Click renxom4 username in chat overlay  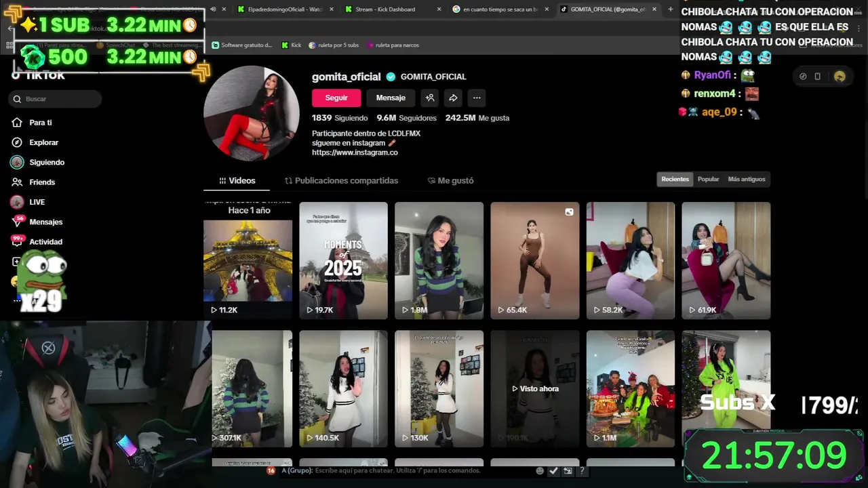(x=715, y=94)
